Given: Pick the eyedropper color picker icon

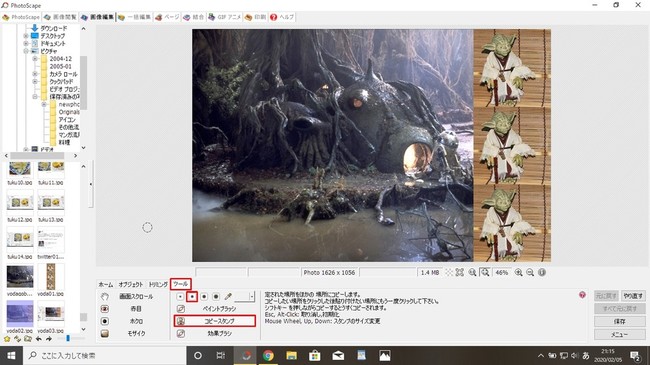Looking at the screenshot, I should pos(228,297).
